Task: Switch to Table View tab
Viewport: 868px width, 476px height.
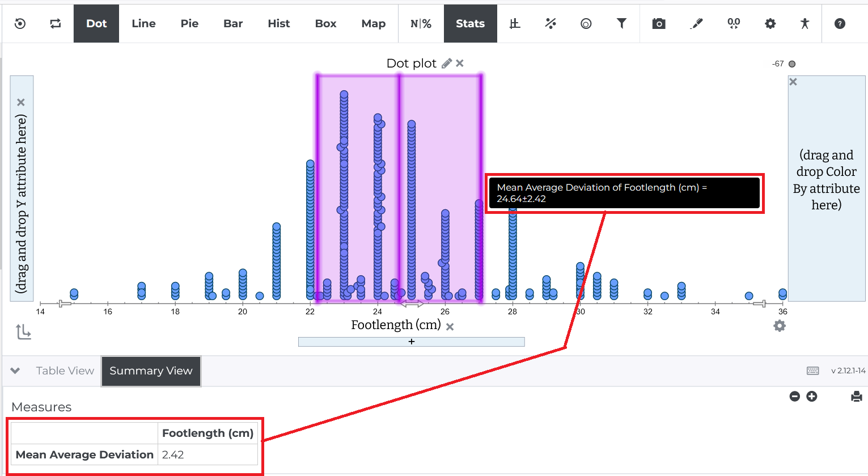Action: pyautogui.click(x=65, y=370)
